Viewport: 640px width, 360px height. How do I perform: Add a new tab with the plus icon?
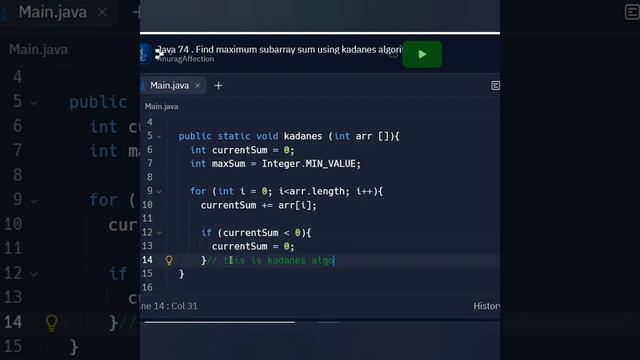pyautogui.click(x=218, y=86)
